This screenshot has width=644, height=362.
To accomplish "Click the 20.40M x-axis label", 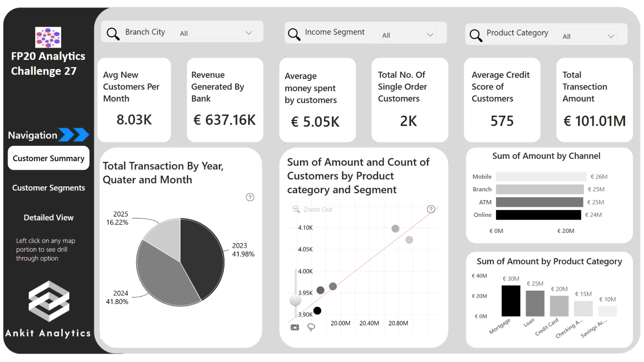I will pos(369,323).
